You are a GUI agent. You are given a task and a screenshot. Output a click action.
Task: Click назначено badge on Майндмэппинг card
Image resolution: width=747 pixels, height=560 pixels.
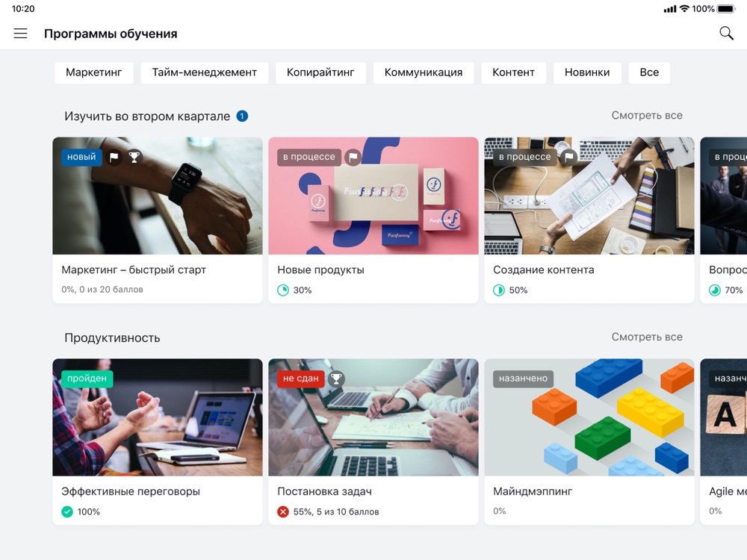[523, 379]
